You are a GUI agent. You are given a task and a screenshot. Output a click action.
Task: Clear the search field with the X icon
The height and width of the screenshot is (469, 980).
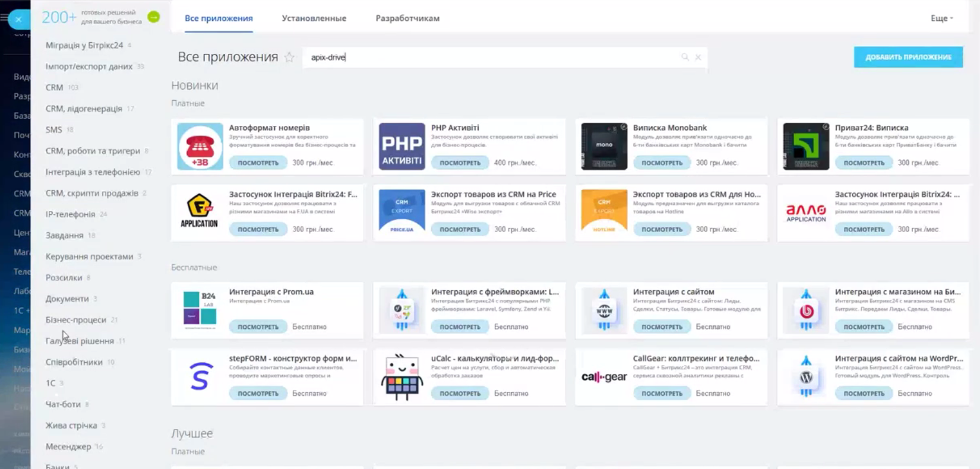pyautogui.click(x=698, y=57)
